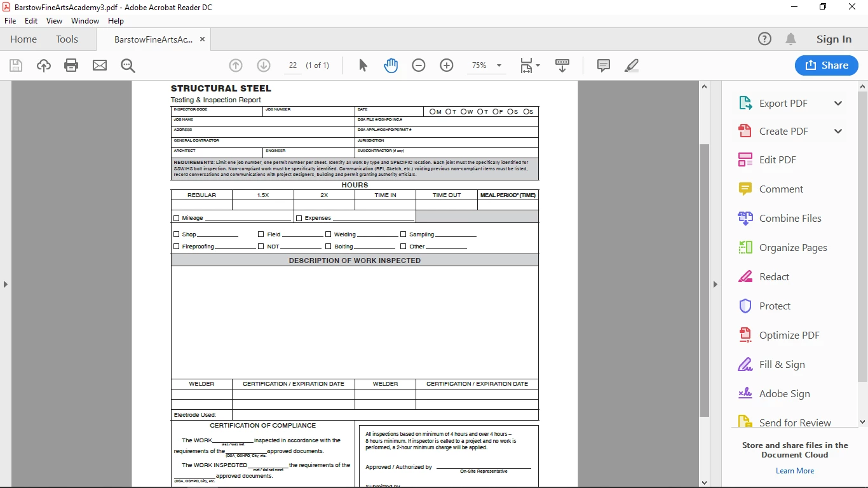The width and height of the screenshot is (868, 488).
Task: Close the BarstowFineArtsAc... document tab
Action: click(x=202, y=39)
